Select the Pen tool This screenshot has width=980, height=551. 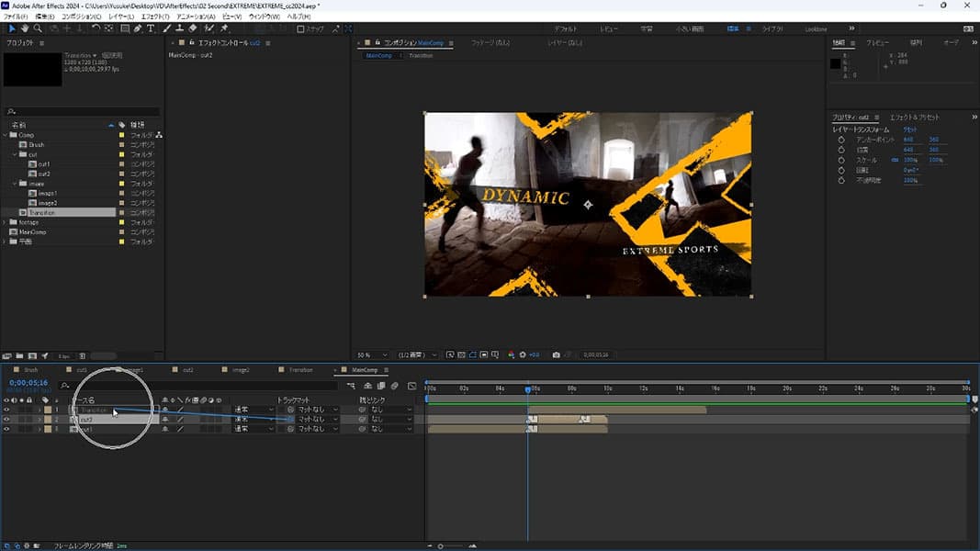[138, 28]
